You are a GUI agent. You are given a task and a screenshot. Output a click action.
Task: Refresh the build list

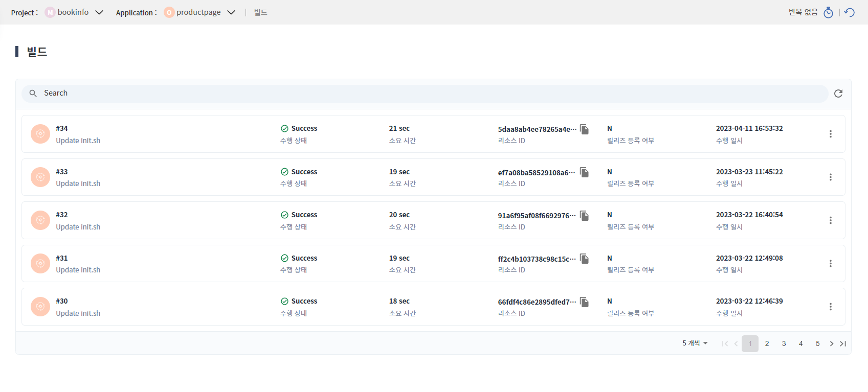(838, 94)
